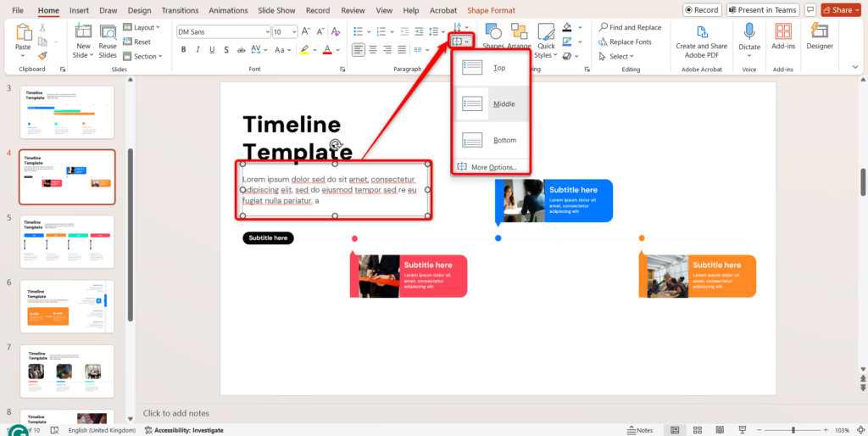Open Reuse Slides
This screenshot has width=868, height=436.
pos(108,39)
